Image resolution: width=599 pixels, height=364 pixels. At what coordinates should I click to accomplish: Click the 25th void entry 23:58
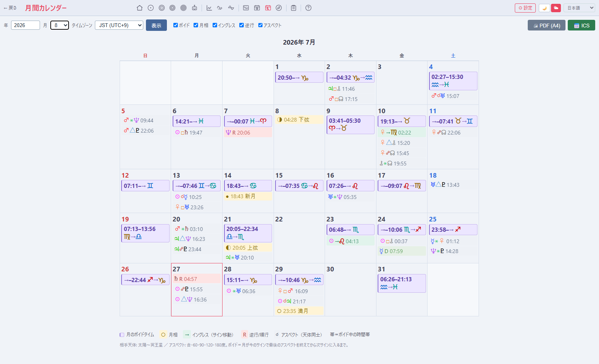pyautogui.click(x=453, y=229)
